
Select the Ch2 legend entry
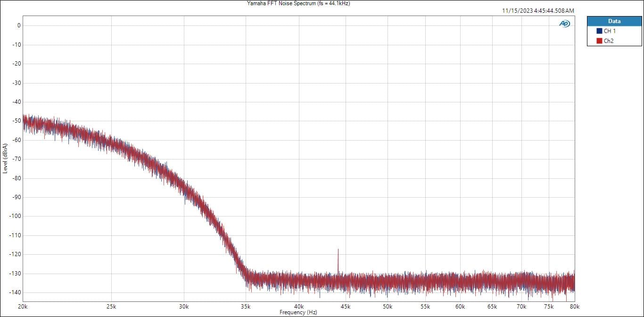tap(614, 41)
